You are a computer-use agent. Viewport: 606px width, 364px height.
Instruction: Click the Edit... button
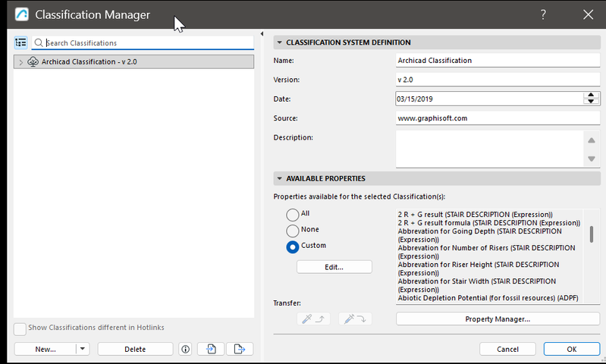click(334, 267)
